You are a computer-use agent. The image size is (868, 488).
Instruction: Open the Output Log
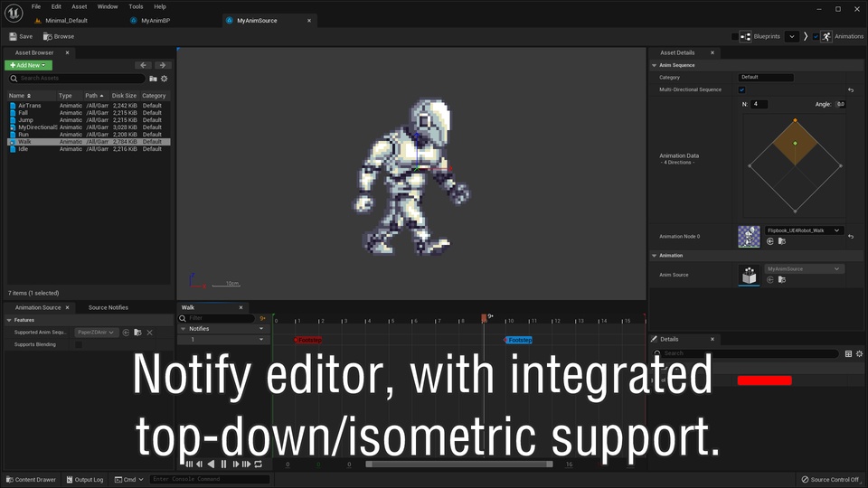pyautogui.click(x=85, y=480)
